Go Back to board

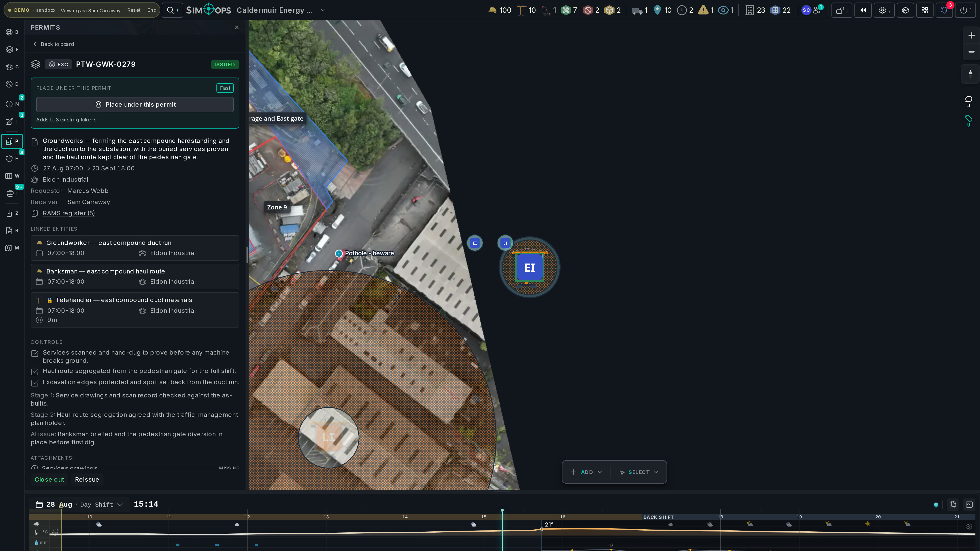pyautogui.click(x=54, y=44)
